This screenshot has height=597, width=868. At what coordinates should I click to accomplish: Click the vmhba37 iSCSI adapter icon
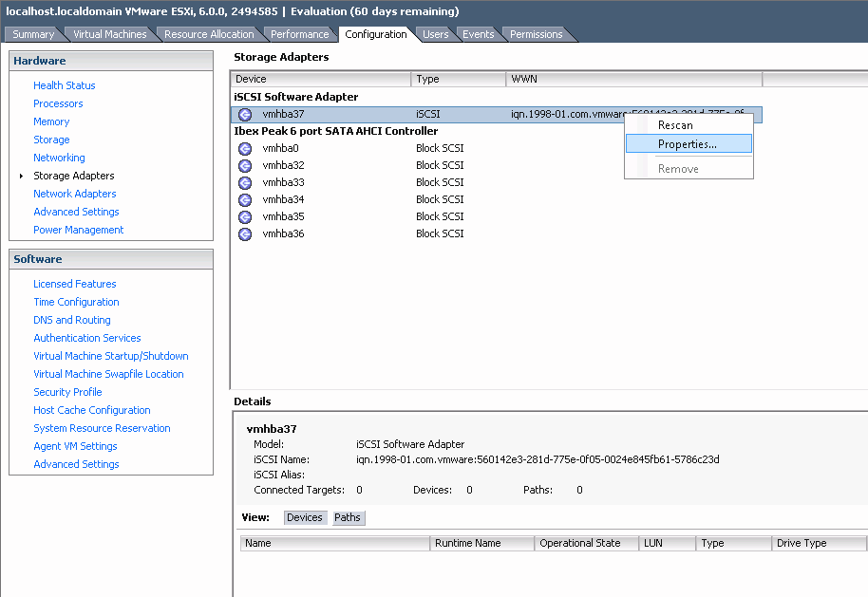[x=244, y=114]
